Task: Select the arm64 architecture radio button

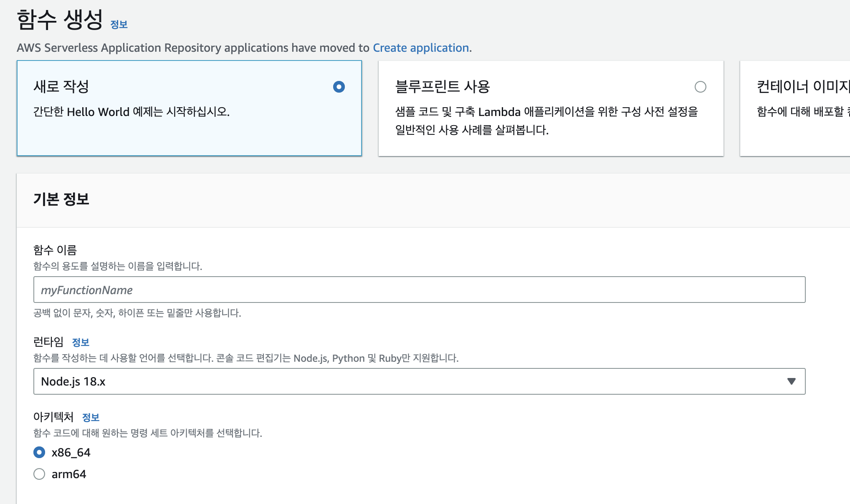Action: pyautogui.click(x=39, y=474)
